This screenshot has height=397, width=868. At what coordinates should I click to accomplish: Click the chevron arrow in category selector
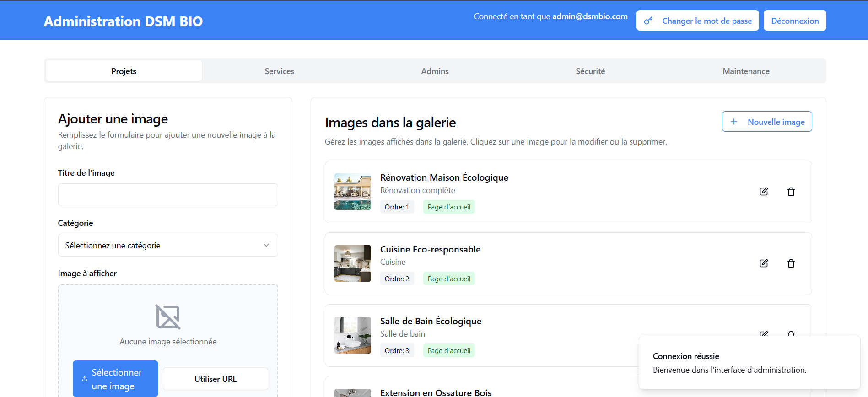click(266, 245)
